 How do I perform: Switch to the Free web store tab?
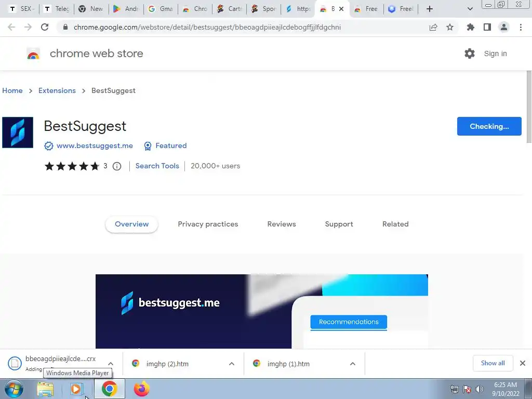pyautogui.click(x=366, y=9)
